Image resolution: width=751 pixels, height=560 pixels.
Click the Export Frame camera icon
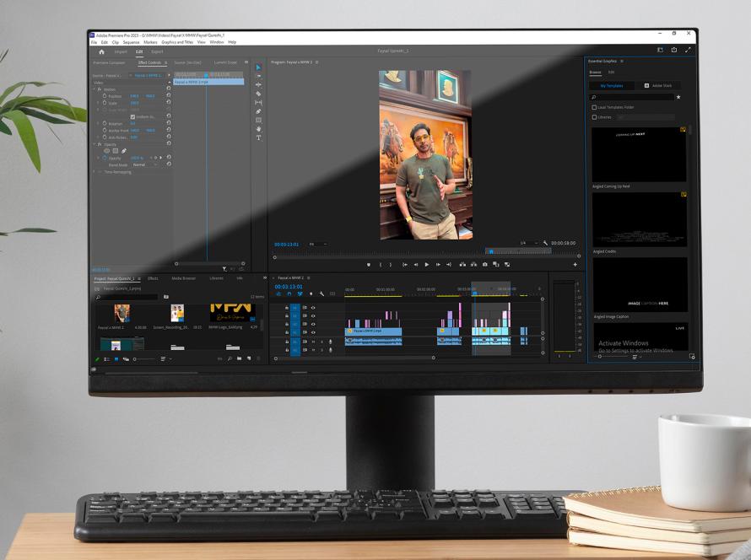coord(485,265)
